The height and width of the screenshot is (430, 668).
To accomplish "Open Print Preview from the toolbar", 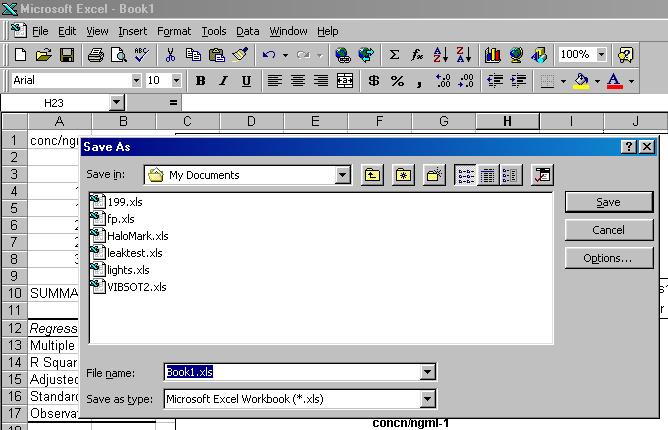I will pyautogui.click(x=118, y=55).
